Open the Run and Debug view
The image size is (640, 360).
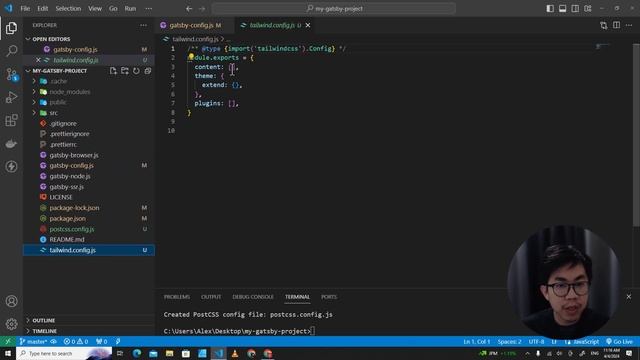11,98
